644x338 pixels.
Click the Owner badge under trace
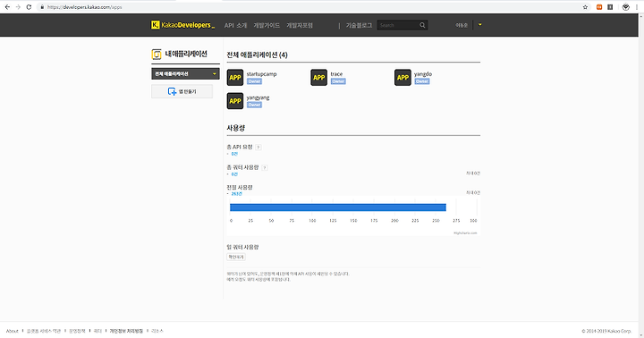338,81
